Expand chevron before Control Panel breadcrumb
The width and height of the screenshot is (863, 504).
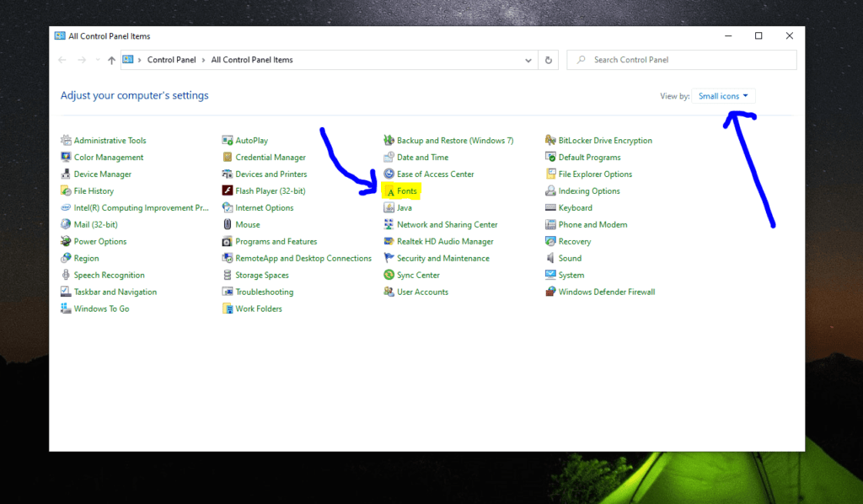(x=140, y=60)
